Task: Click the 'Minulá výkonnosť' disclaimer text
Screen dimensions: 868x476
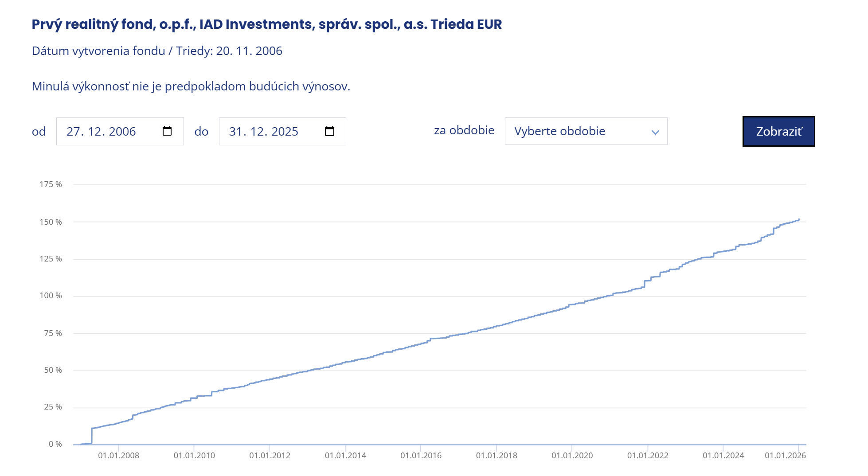Action: pyautogui.click(x=191, y=86)
